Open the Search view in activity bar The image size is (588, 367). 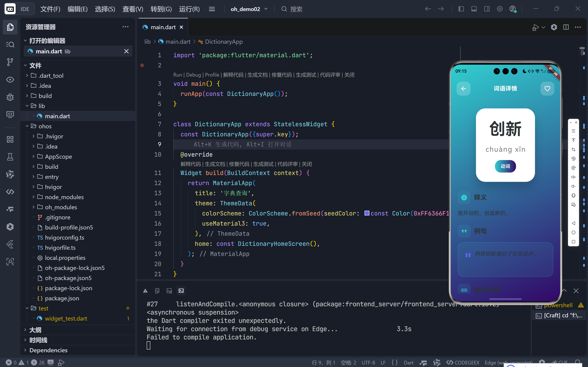click(10, 44)
